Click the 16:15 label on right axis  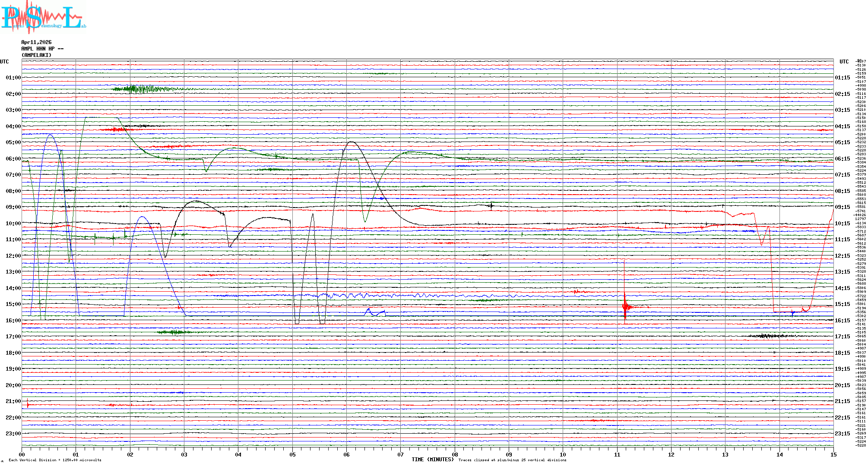[842, 321]
